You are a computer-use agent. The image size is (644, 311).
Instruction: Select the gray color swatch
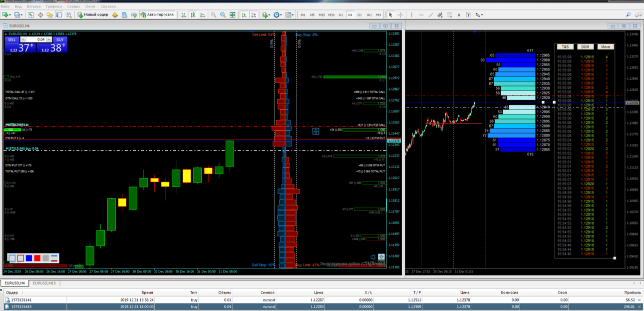click(46, 258)
